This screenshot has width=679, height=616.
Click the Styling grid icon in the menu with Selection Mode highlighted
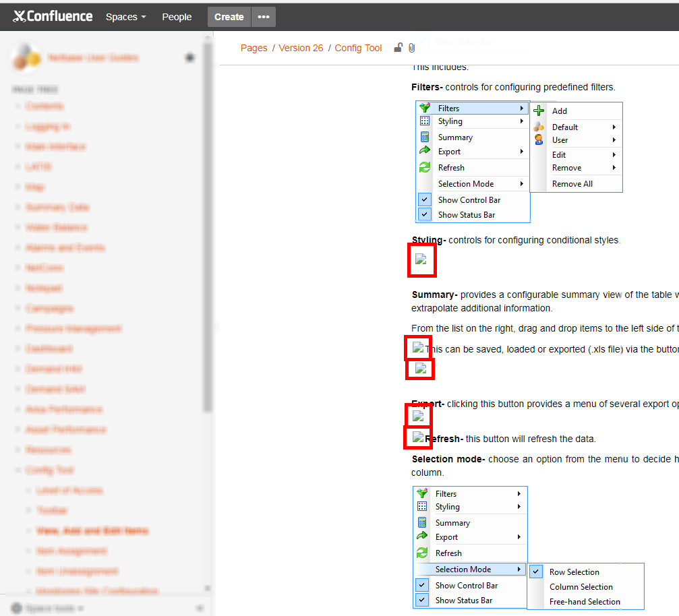pos(422,506)
